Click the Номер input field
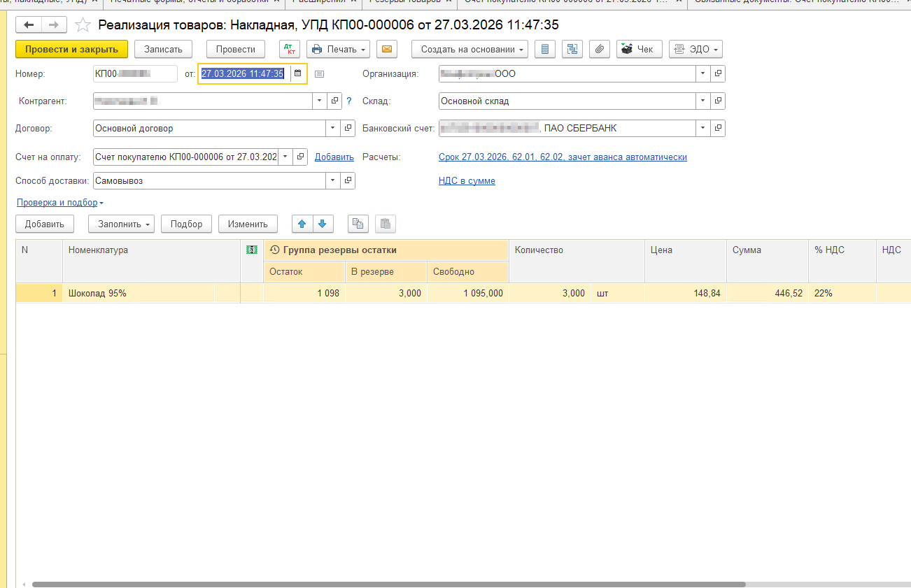911x588 pixels. click(135, 73)
